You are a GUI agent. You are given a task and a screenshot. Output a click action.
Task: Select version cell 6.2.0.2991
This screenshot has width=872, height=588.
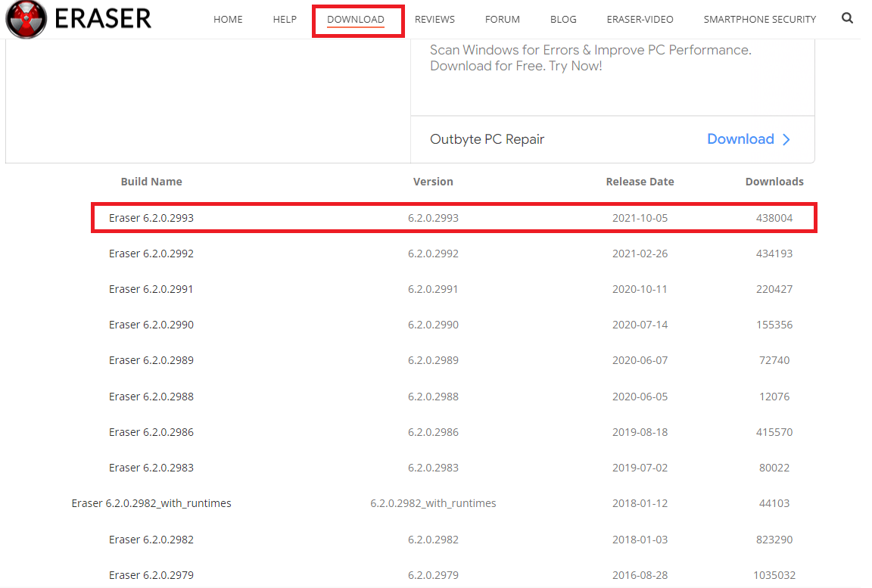pyautogui.click(x=433, y=289)
